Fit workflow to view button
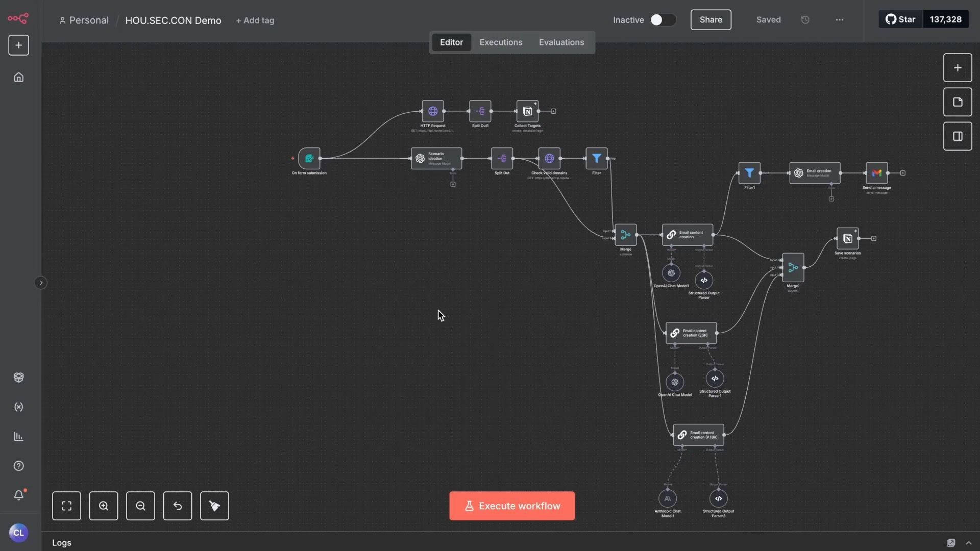The image size is (980, 551). click(66, 506)
